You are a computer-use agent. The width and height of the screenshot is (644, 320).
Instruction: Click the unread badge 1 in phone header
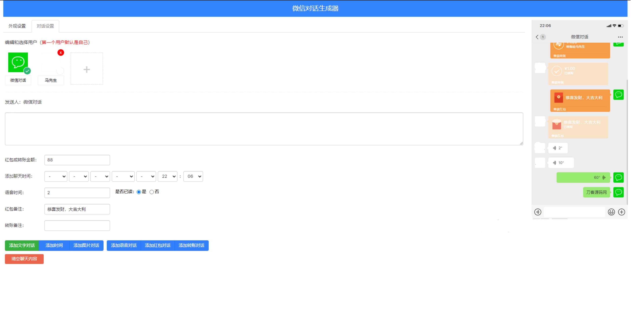click(543, 37)
